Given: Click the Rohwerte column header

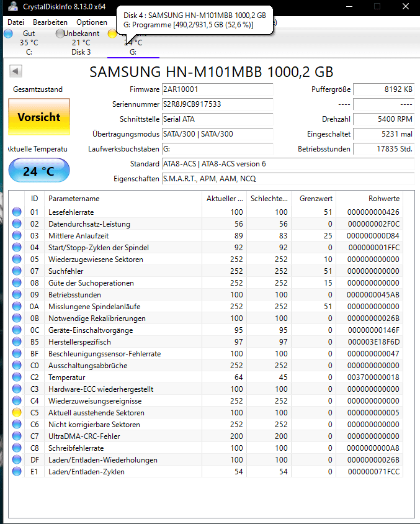Looking at the screenshot, I should click(370, 199).
